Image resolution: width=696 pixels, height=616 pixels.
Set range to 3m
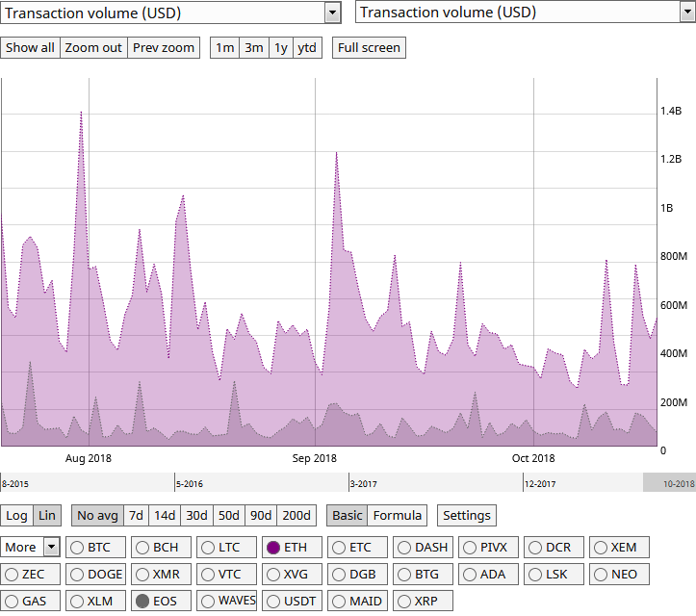point(254,47)
